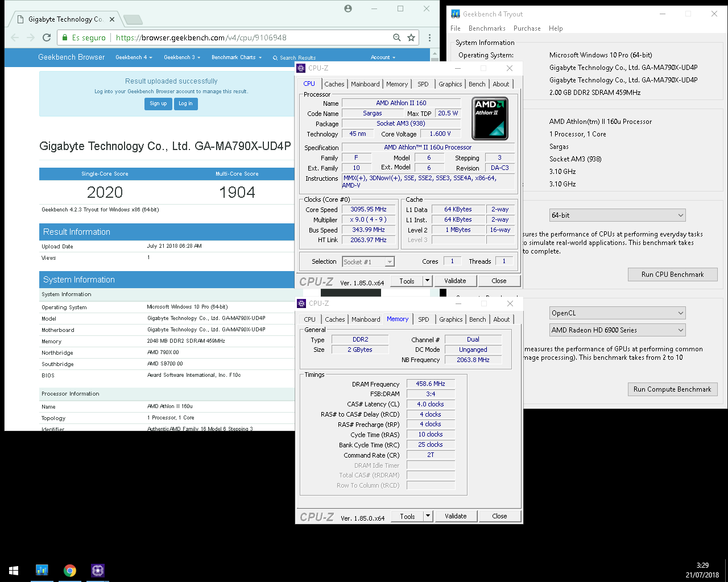Viewport: 728px width, 582px height.
Task: Click the Geekbench Browser brand link
Action: (x=72, y=57)
